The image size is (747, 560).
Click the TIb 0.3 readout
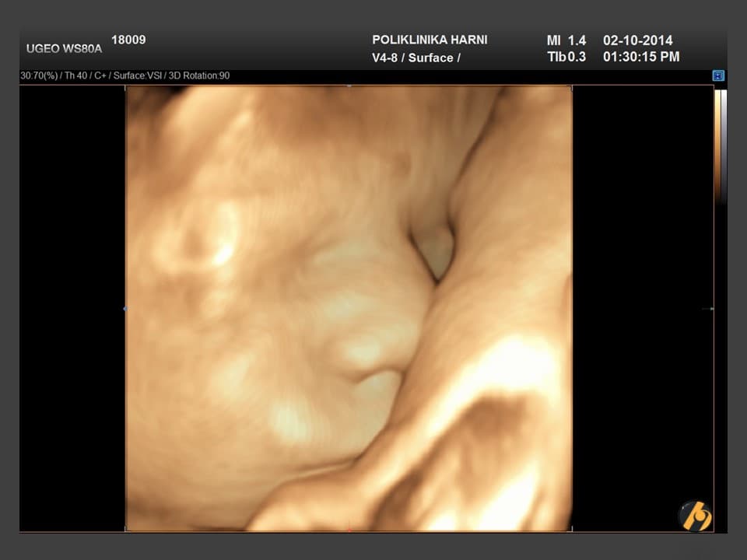pos(566,57)
